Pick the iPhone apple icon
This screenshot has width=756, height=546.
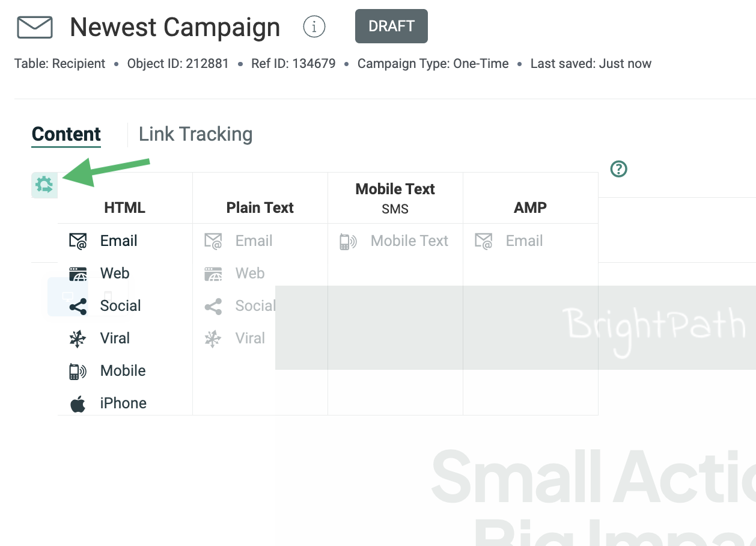click(x=78, y=403)
